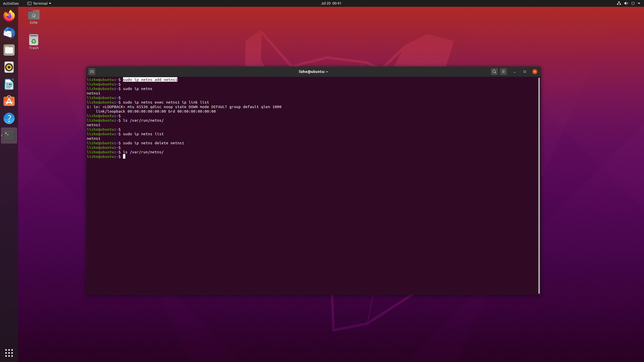Click the network status icon in top bar
Image resolution: width=644 pixels, height=362 pixels.
tap(619, 3)
